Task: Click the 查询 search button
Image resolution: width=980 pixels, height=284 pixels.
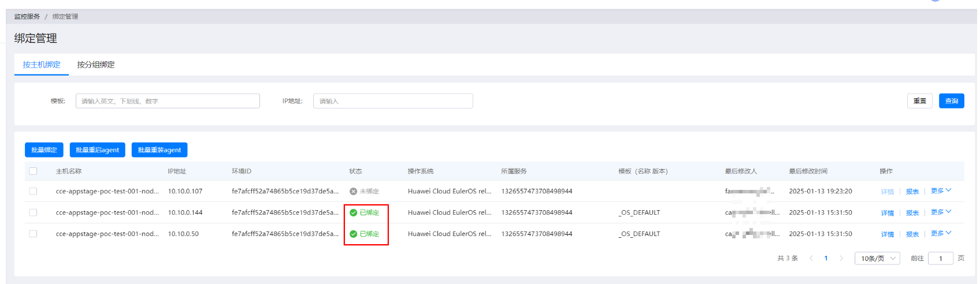Action: click(x=951, y=101)
